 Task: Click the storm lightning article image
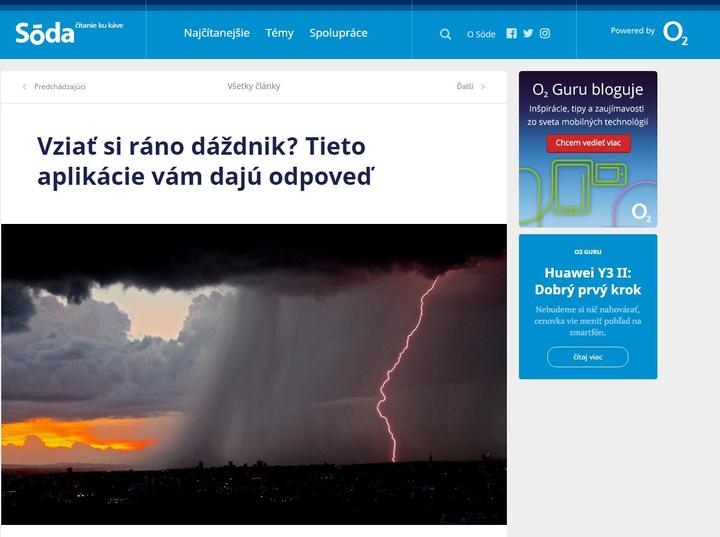click(253, 373)
